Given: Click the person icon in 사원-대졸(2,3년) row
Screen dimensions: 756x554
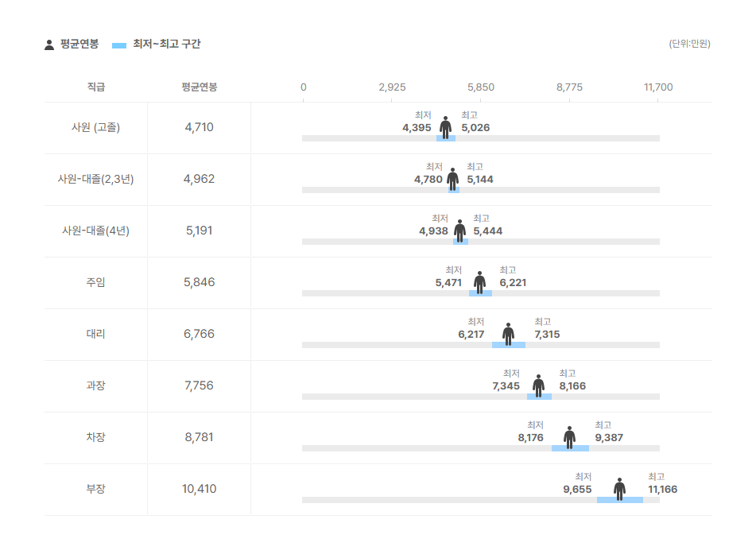Looking at the screenshot, I should pyautogui.click(x=452, y=178).
